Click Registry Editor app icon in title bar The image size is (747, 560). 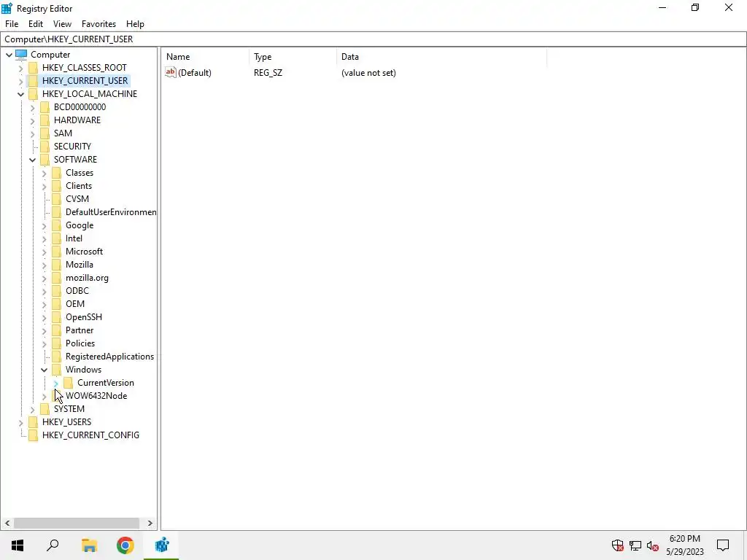(x=7, y=8)
